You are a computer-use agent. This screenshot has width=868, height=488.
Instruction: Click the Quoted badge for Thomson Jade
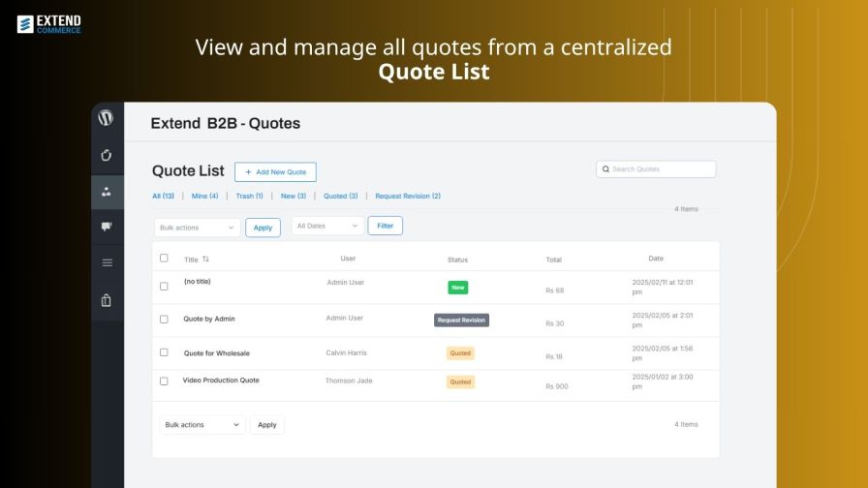[460, 381]
